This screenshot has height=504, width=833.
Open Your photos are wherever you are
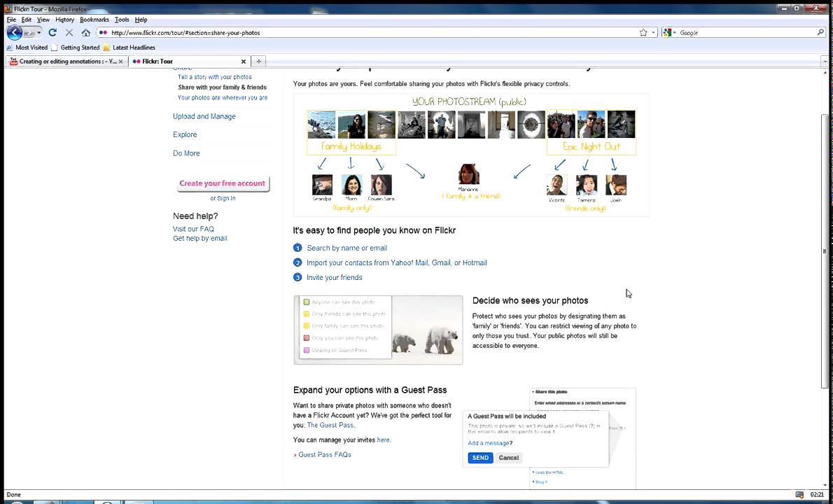click(223, 98)
